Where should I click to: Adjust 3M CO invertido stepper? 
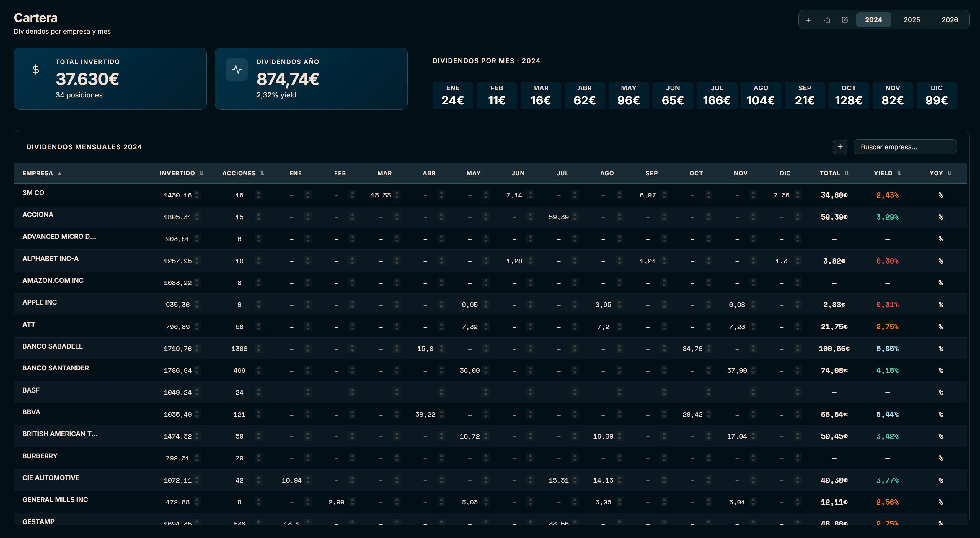tap(197, 195)
